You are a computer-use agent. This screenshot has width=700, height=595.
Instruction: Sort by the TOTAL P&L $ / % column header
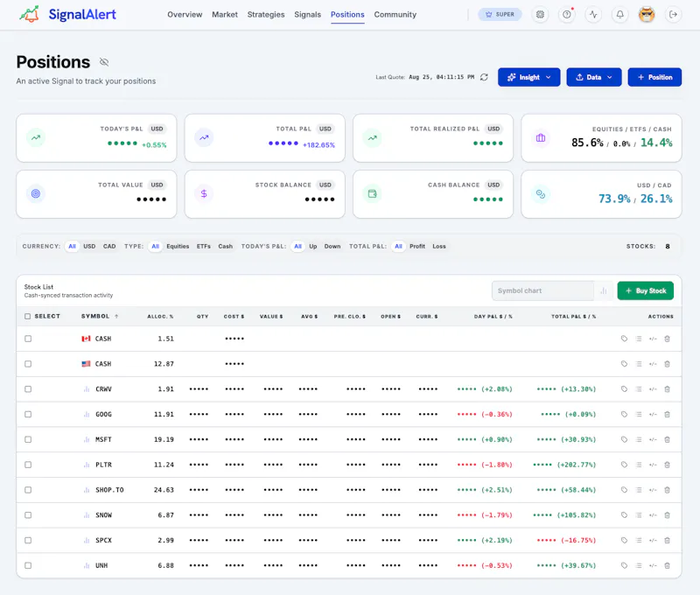(573, 317)
